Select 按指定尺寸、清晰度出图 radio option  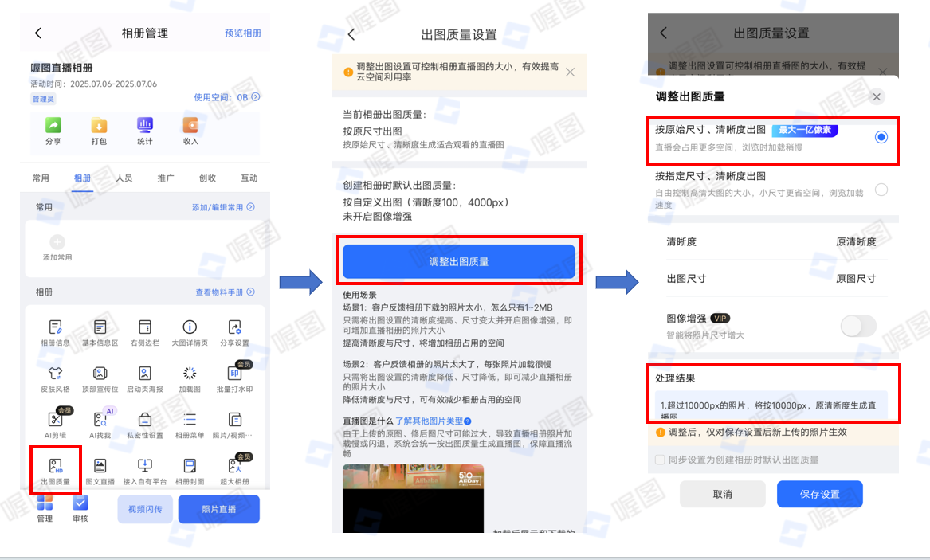[x=881, y=190]
